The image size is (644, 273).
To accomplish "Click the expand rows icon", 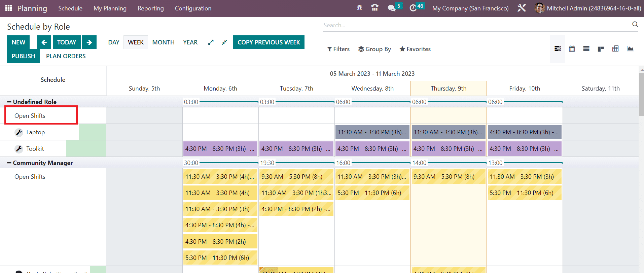I will (x=211, y=42).
